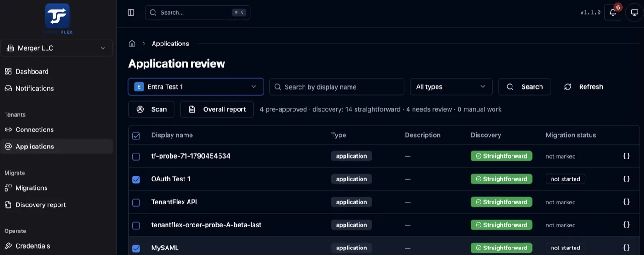644x255 pixels.
Task: Click the Discovery column header
Action: pos(486,135)
